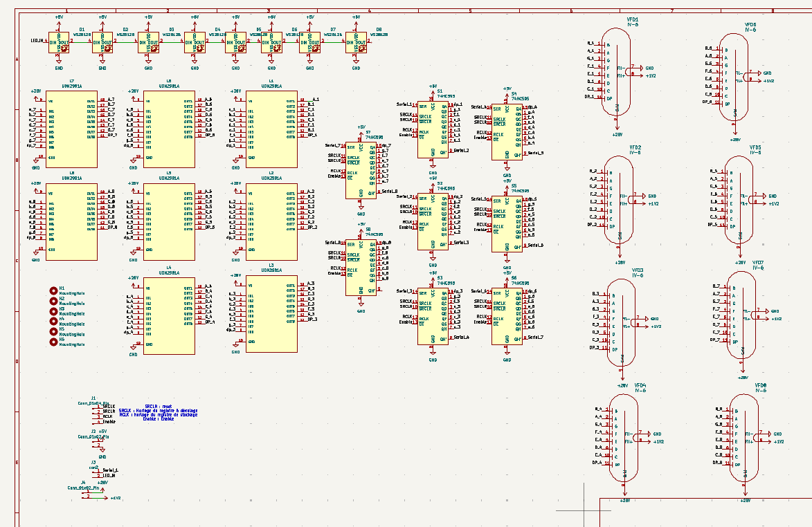Viewport: 812px width, 527px height.
Task: Select the VFD4 IV-6 tube symbol
Action: coord(624,438)
